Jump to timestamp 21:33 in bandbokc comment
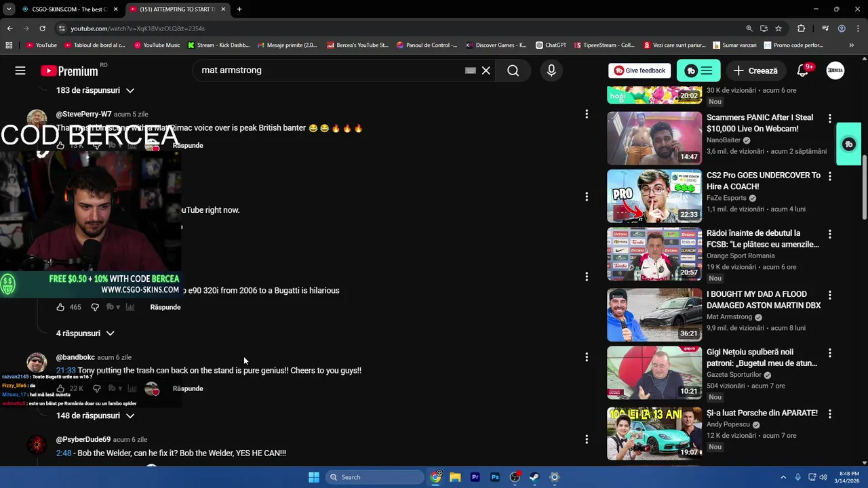868x488 pixels. pyautogui.click(x=66, y=371)
